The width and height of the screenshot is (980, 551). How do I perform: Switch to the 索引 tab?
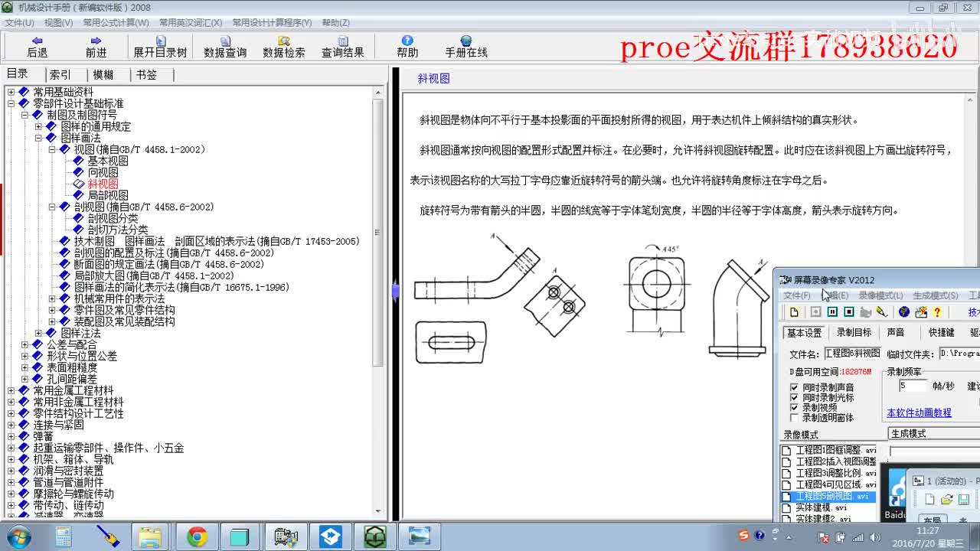click(60, 74)
